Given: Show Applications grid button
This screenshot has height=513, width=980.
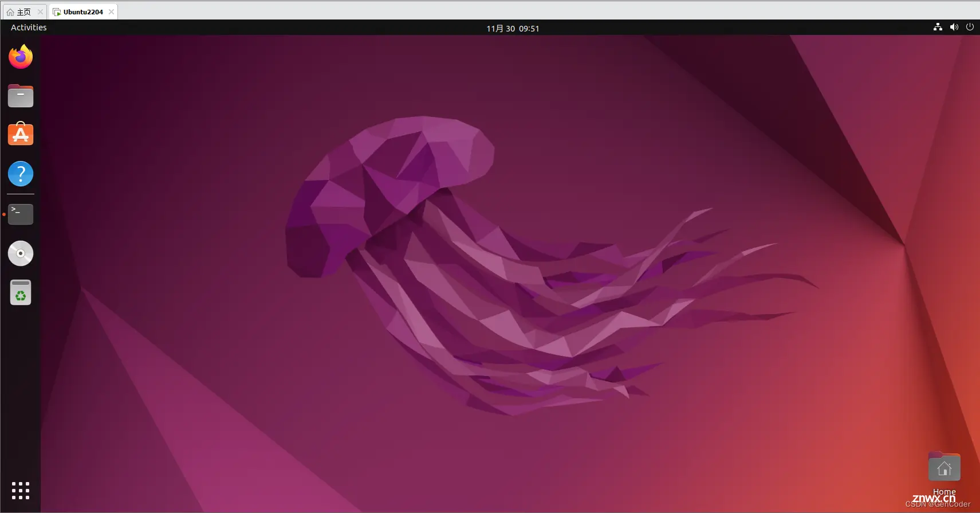Looking at the screenshot, I should pyautogui.click(x=21, y=491).
